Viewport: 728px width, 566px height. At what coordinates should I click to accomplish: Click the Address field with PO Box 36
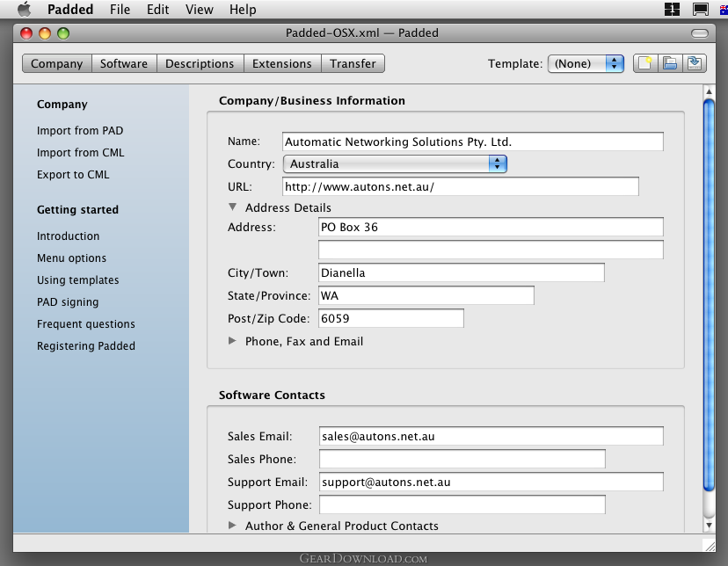491,227
